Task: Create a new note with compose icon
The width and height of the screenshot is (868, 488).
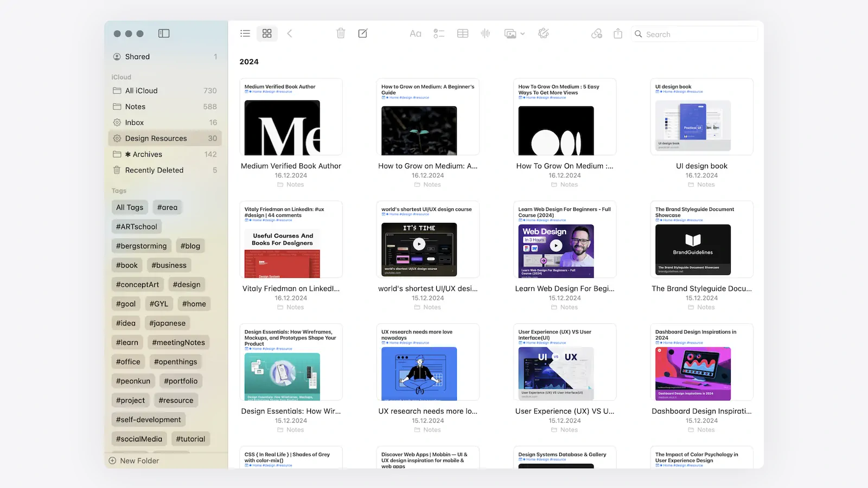Action: pyautogui.click(x=363, y=34)
